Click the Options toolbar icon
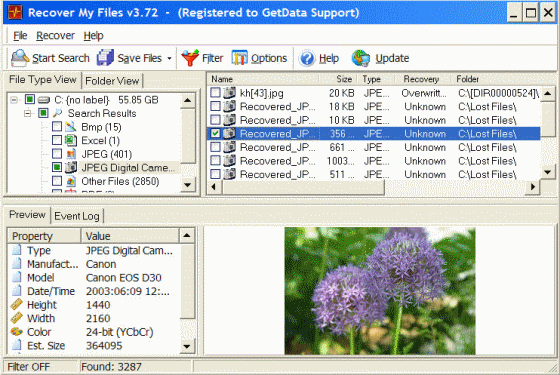 pyautogui.click(x=239, y=58)
